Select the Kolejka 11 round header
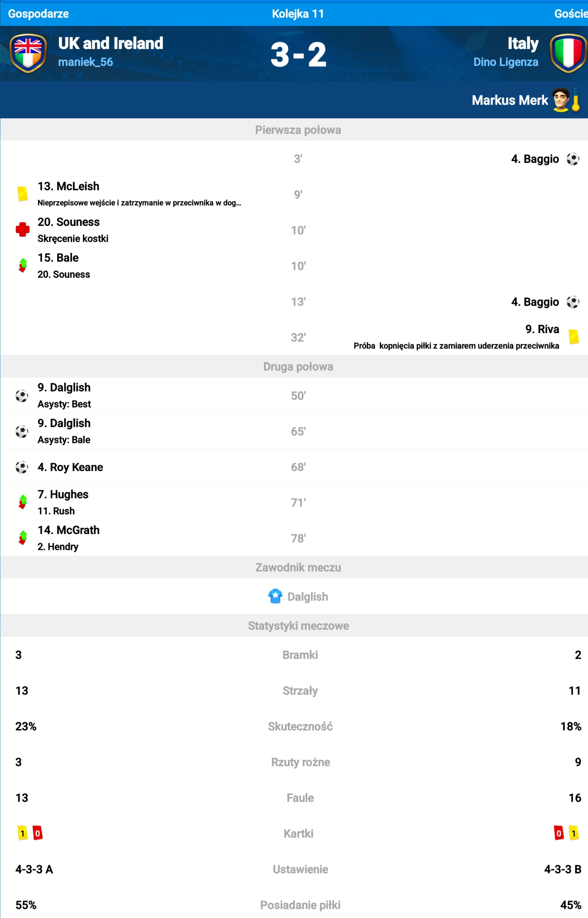This screenshot has width=588, height=918. click(x=298, y=14)
